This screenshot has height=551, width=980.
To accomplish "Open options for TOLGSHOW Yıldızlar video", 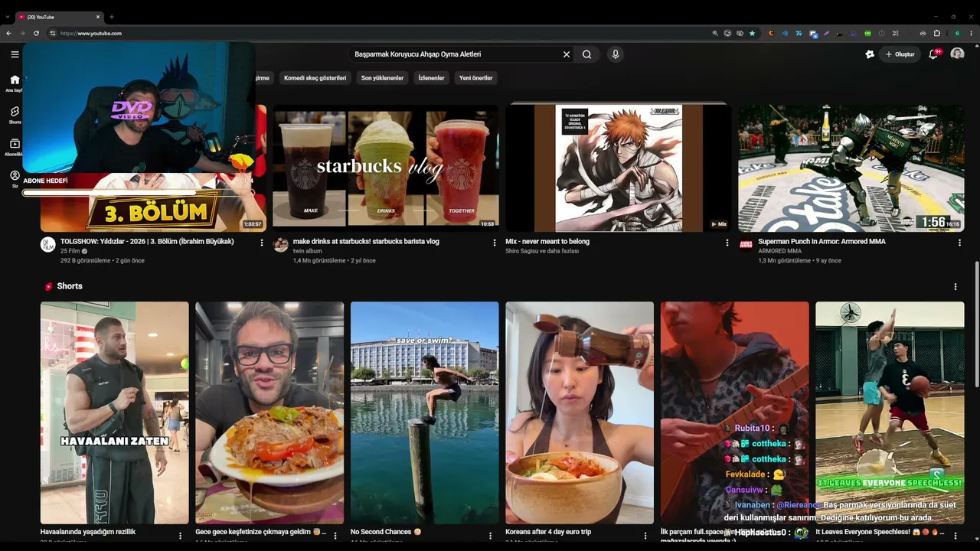I will tap(261, 243).
